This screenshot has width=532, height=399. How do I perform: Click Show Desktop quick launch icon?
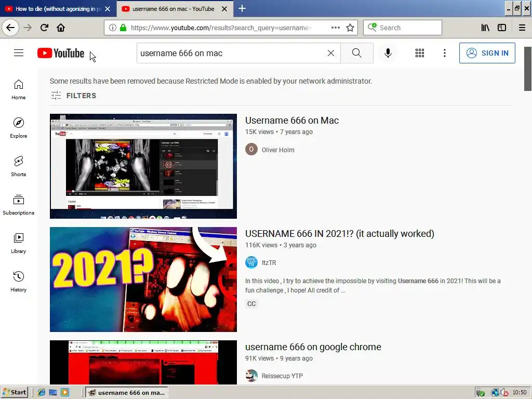pos(53,393)
